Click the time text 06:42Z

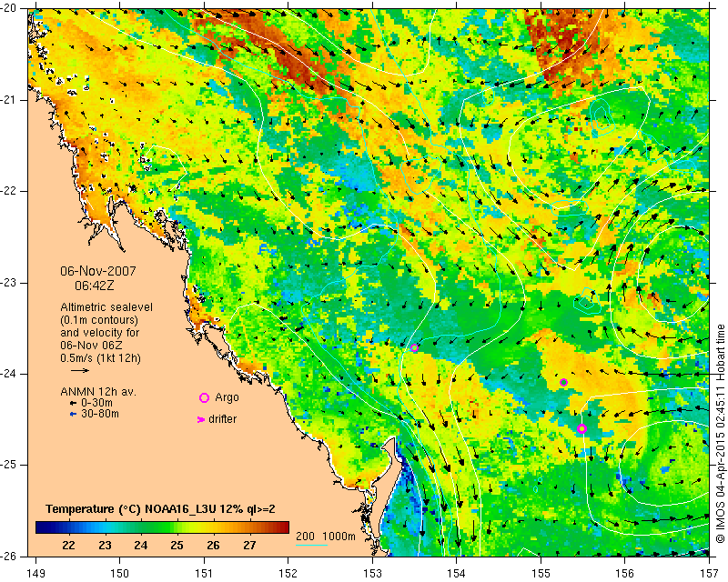[95, 286]
